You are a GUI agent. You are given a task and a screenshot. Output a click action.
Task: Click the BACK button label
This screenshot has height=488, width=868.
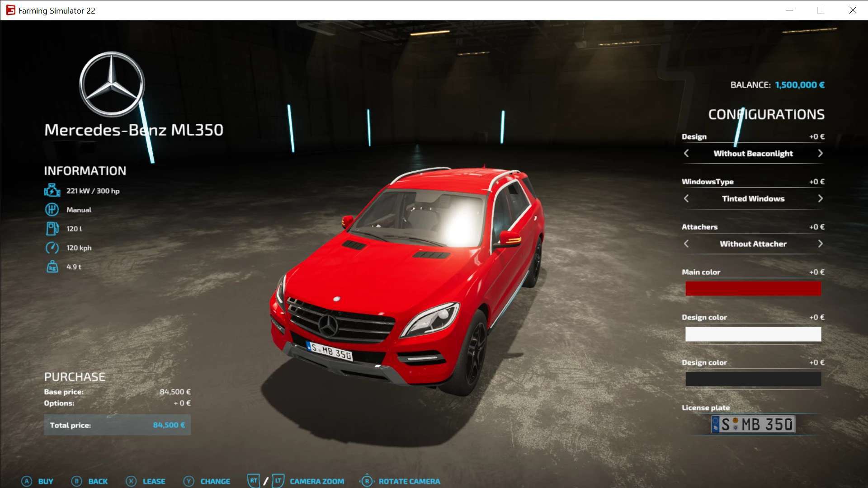(x=98, y=481)
